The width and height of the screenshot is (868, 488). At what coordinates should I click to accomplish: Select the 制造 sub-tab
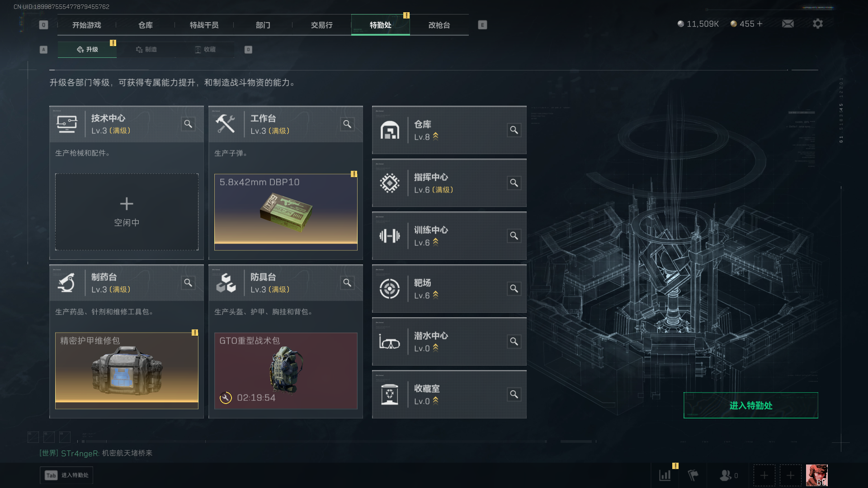click(x=146, y=49)
